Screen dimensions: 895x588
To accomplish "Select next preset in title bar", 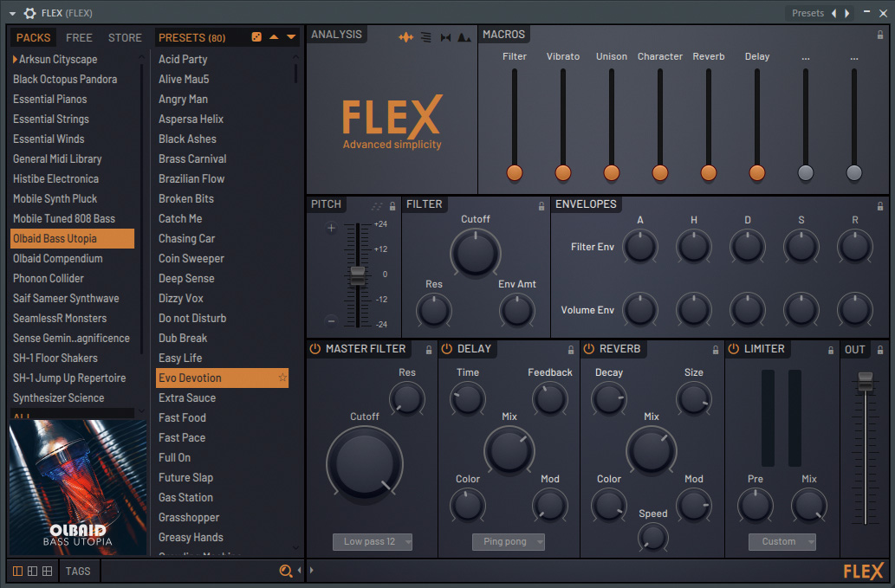I will [847, 13].
